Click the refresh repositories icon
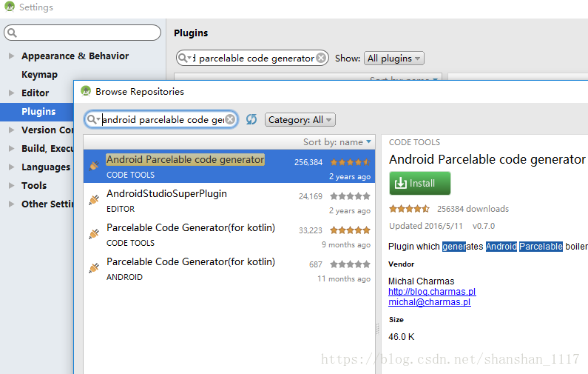Viewport: 588px width, 374px height. (x=251, y=119)
